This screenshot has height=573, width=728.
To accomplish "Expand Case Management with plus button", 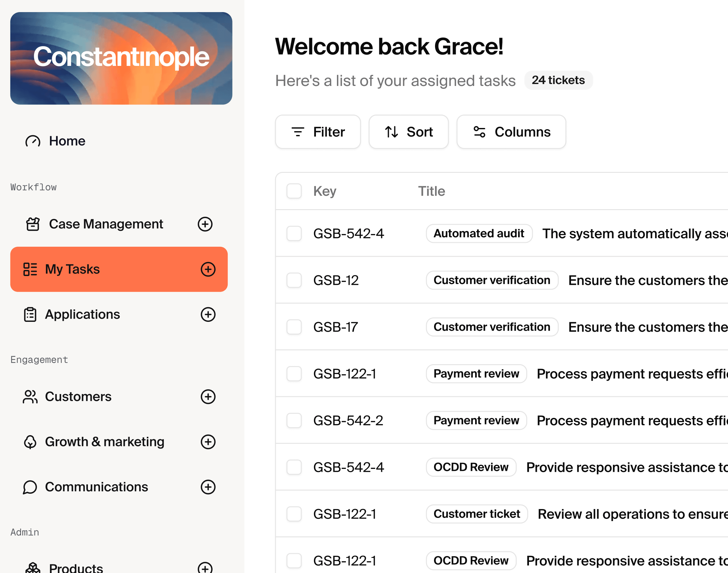I will [205, 224].
